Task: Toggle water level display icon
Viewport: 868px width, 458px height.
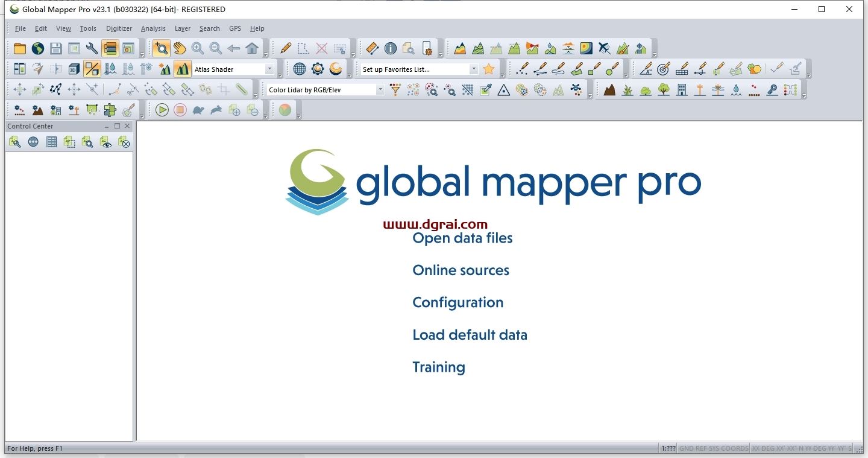Action: (x=110, y=69)
